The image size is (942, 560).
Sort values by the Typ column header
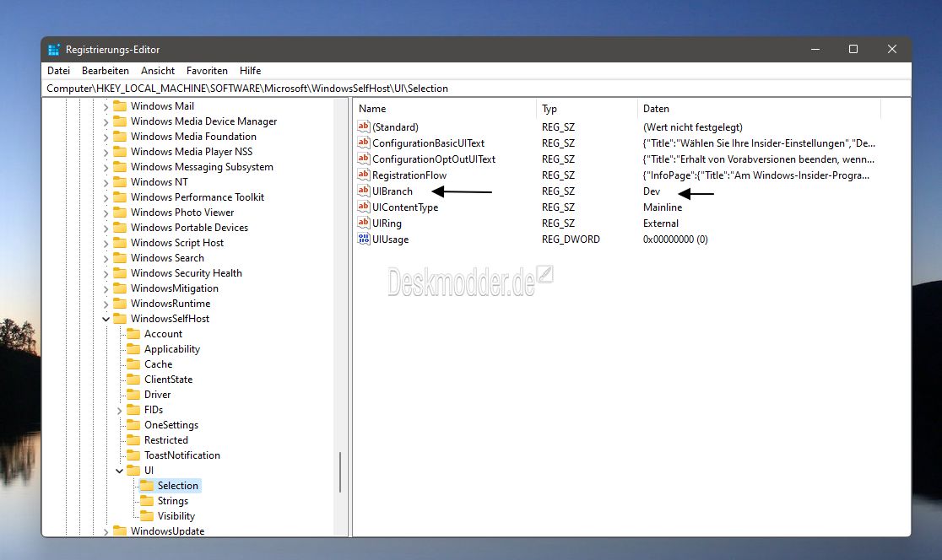pyautogui.click(x=587, y=109)
